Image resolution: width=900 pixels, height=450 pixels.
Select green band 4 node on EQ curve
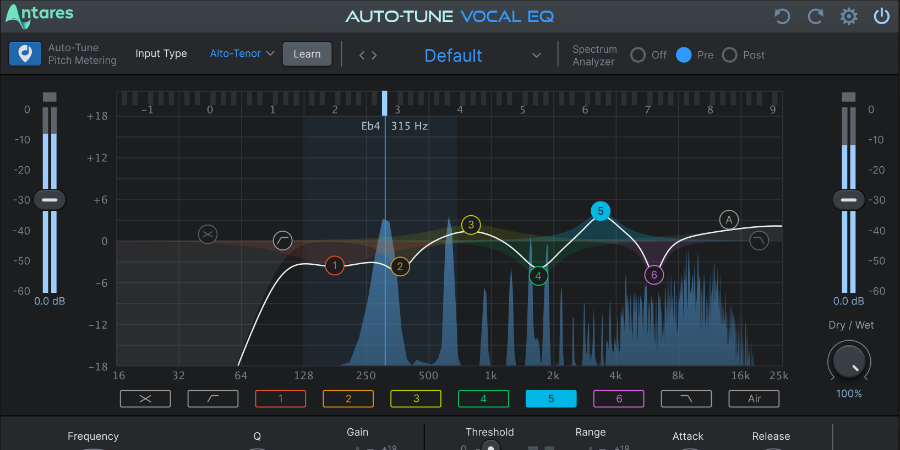(538, 276)
